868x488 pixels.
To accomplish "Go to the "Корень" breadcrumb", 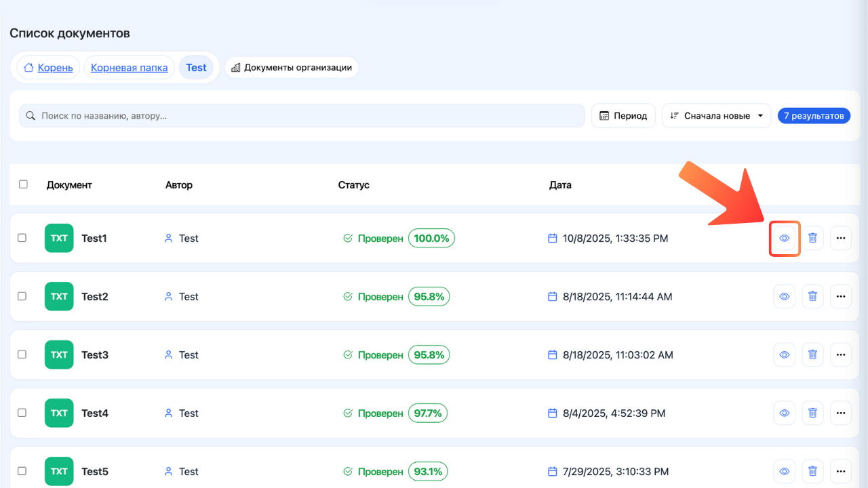I will pos(48,68).
